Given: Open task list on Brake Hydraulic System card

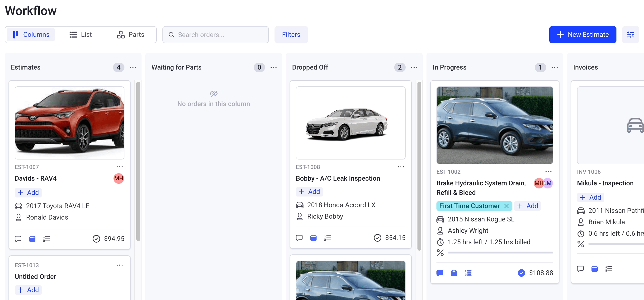Looking at the screenshot, I should click(x=468, y=273).
